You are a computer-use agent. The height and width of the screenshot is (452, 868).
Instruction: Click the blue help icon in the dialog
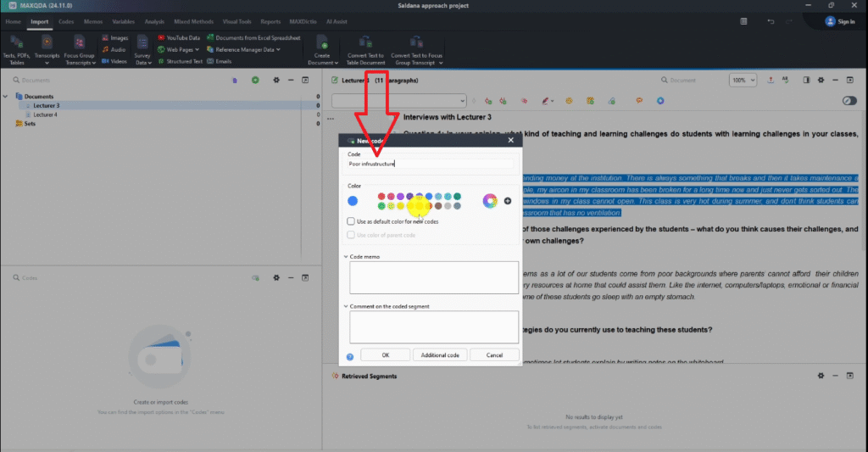pyautogui.click(x=349, y=356)
